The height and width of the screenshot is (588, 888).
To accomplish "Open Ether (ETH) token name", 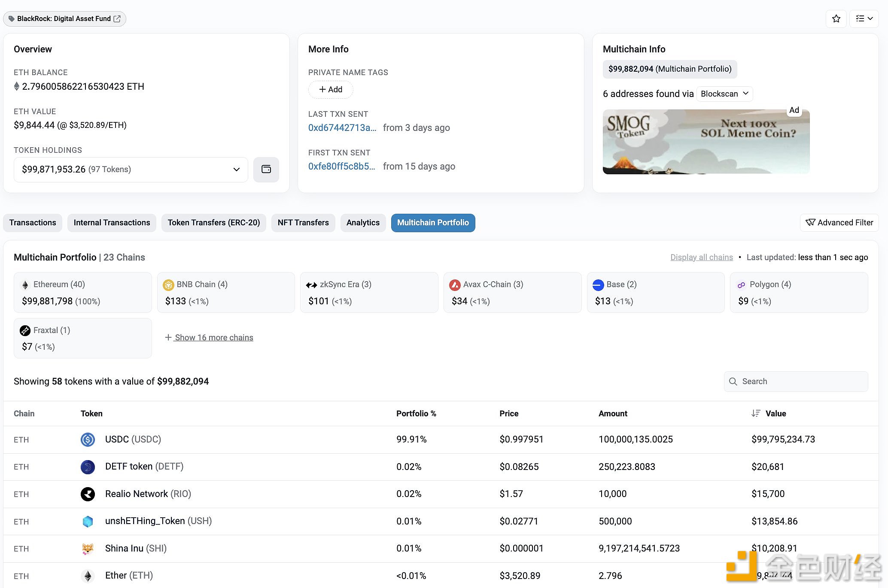I will coord(129,576).
